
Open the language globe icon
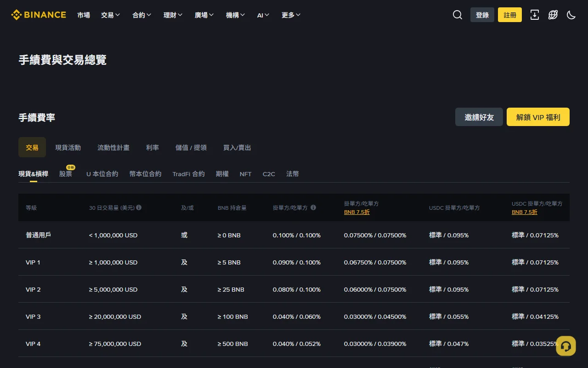click(553, 15)
